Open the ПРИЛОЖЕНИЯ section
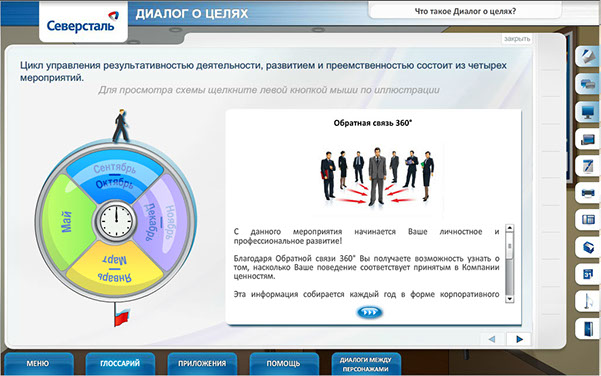601x376 pixels. (x=202, y=363)
